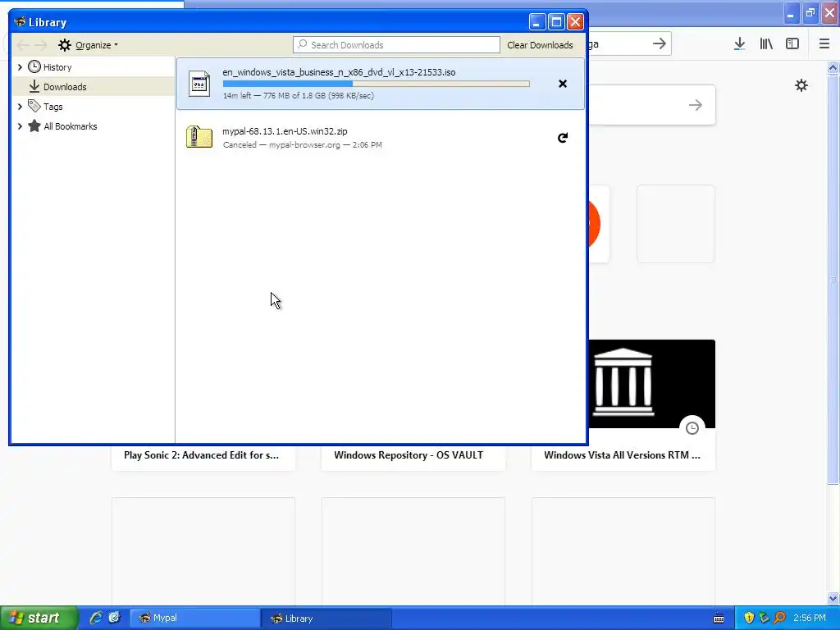The height and width of the screenshot is (630, 840).
Task: Click the second Quick Launch icon
Action: coord(114,618)
